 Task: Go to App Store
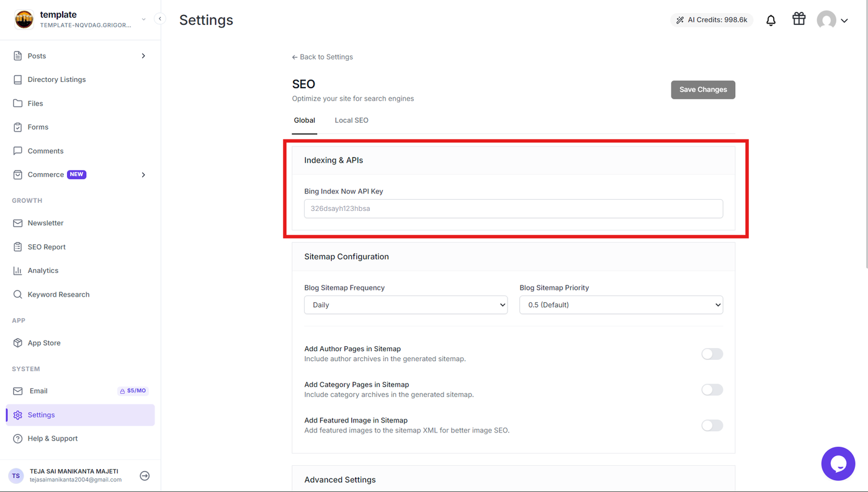pos(44,343)
